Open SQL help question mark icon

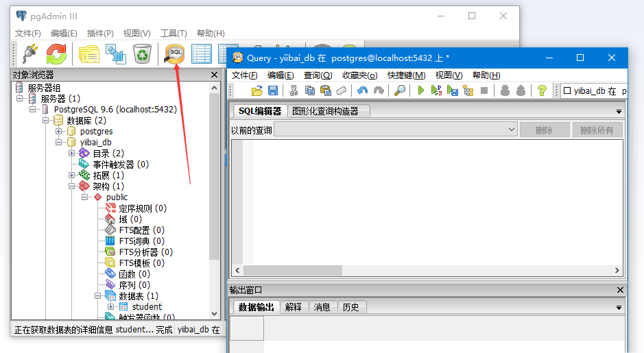(x=542, y=90)
